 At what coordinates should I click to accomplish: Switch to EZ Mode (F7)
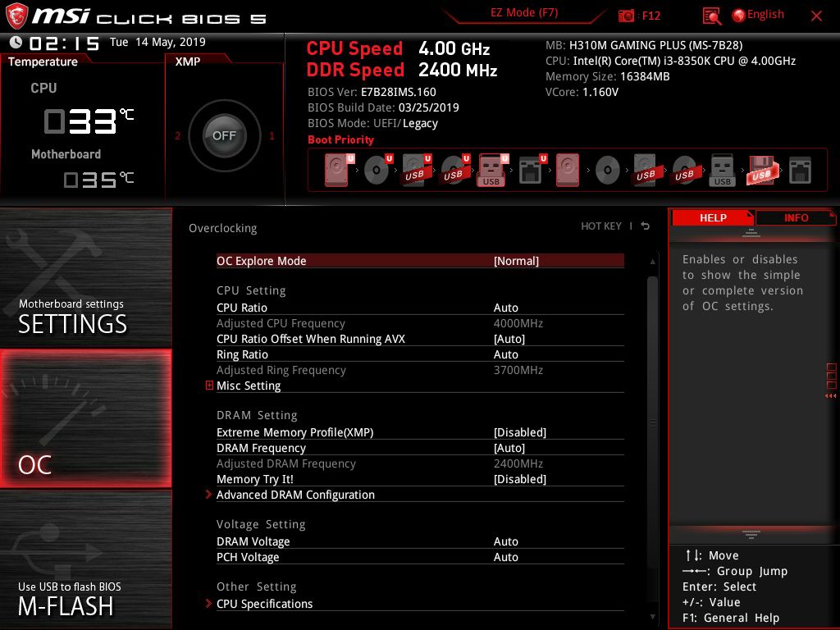coord(524,12)
